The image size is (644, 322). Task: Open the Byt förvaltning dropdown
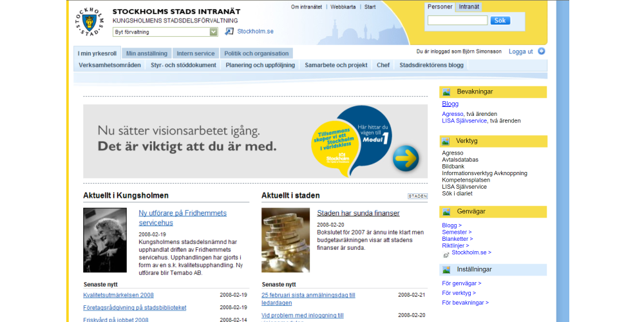[165, 32]
